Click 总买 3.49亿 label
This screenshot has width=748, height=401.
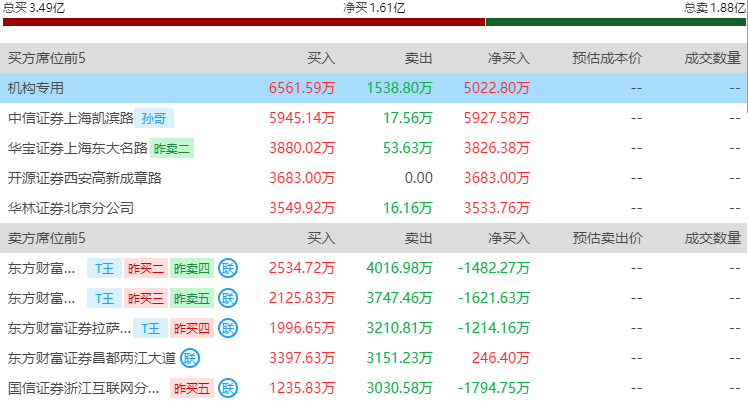click(x=34, y=8)
